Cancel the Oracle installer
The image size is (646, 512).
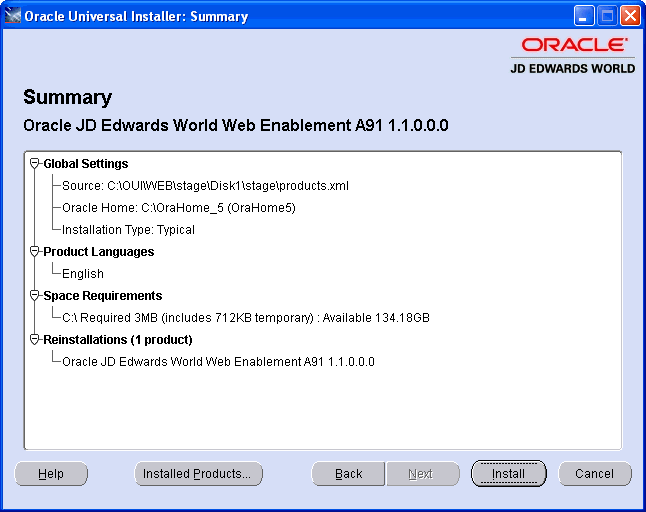595,474
